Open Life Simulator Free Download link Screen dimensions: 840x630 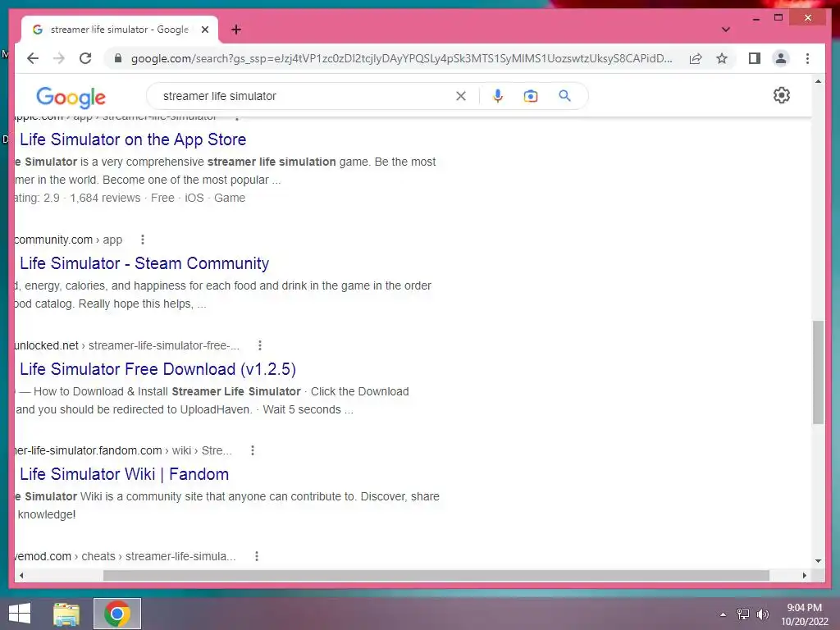(157, 369)
